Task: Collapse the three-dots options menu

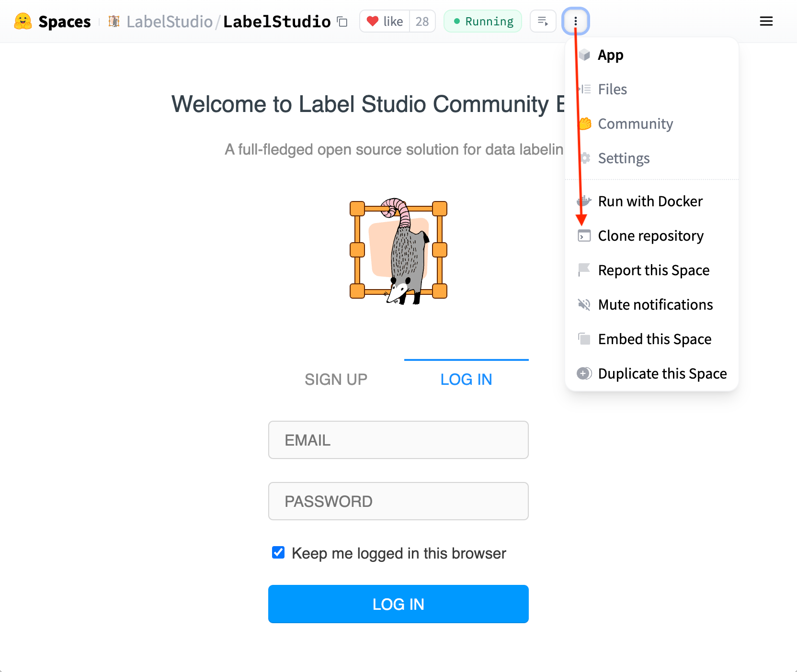Action: 576,21
